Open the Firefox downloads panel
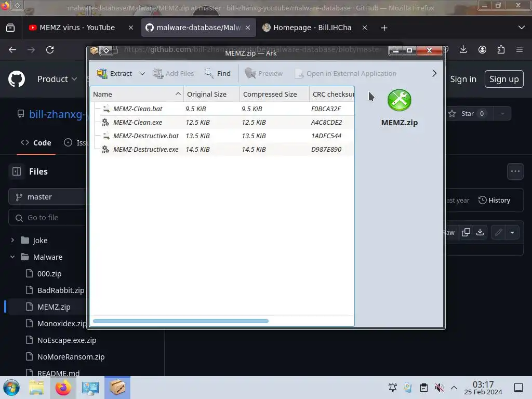 (463, 49)
